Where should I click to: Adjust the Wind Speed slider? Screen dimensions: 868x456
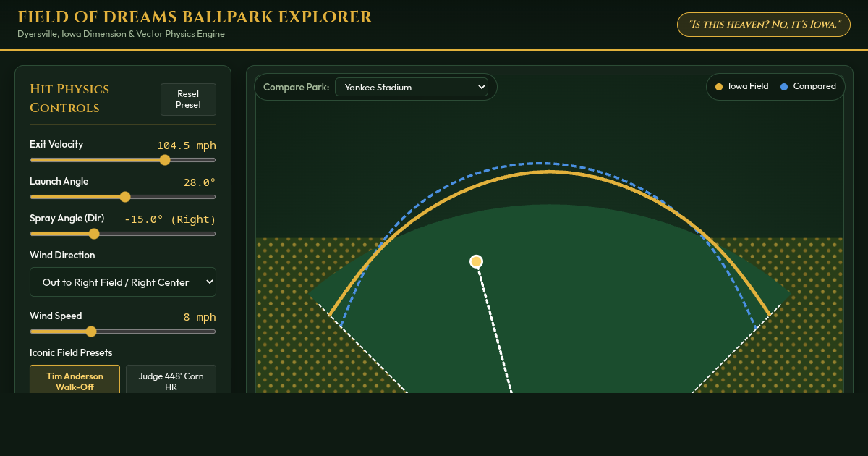123,332
